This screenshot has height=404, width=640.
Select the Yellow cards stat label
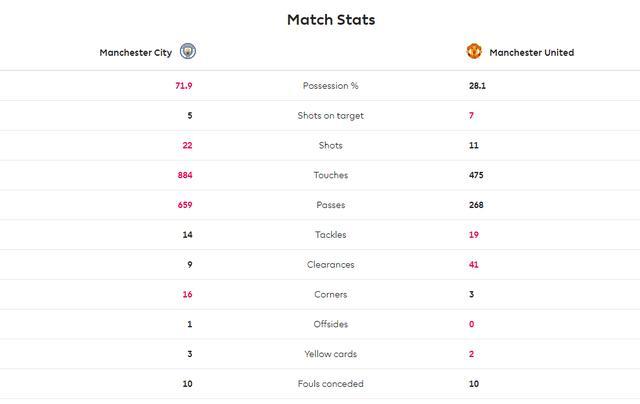[x=330, y=354]
